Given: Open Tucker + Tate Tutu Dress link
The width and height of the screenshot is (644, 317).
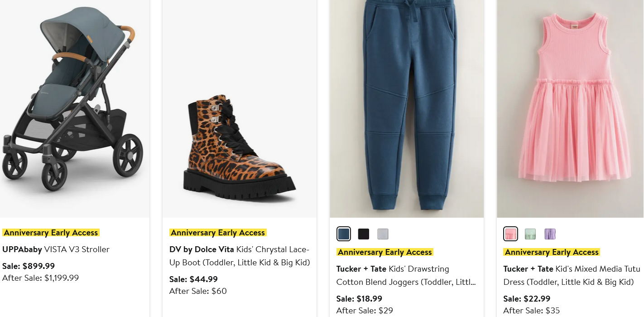Looking at the screenshot, I should pyautogui.click(x=568, y=275).
